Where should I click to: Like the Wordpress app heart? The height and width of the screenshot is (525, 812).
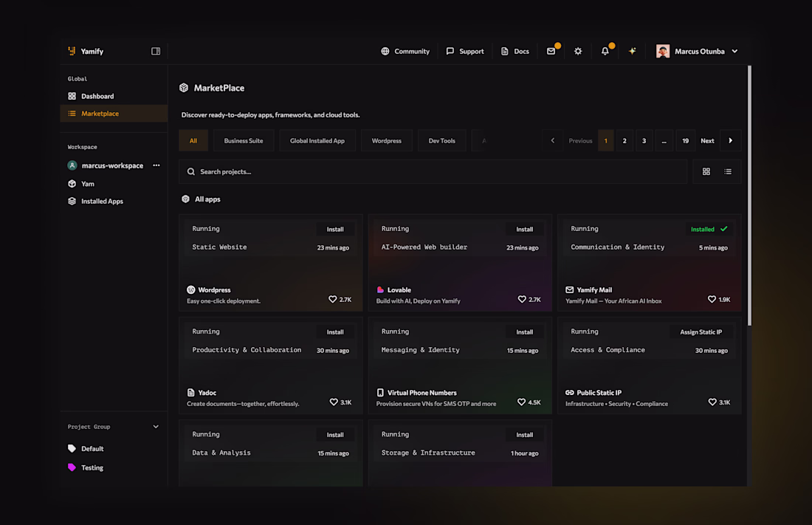click(x=332, y=300)
